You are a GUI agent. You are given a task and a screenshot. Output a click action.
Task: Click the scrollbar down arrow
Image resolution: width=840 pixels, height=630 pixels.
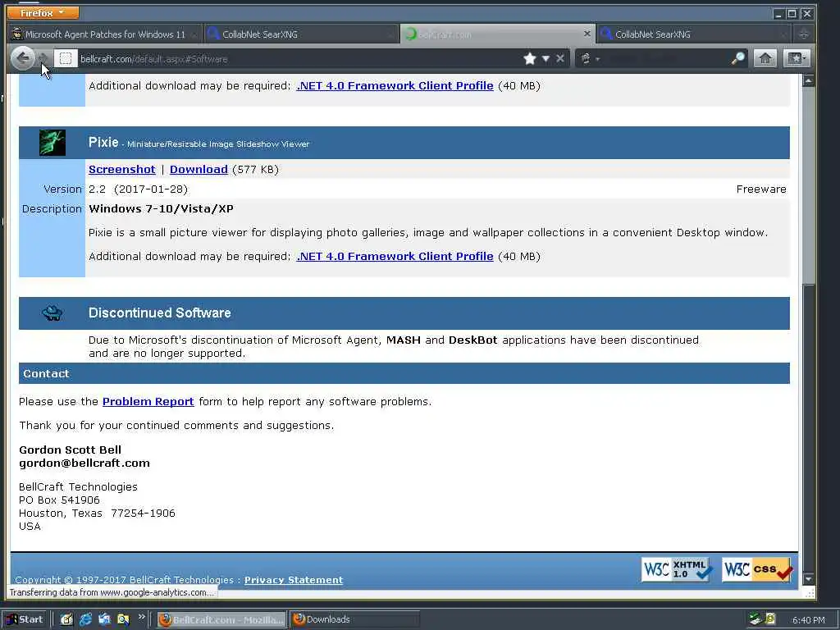808,579
